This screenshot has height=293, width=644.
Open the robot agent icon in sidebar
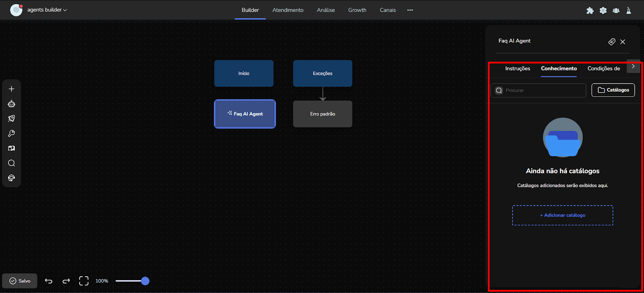(x=12, y=104)
